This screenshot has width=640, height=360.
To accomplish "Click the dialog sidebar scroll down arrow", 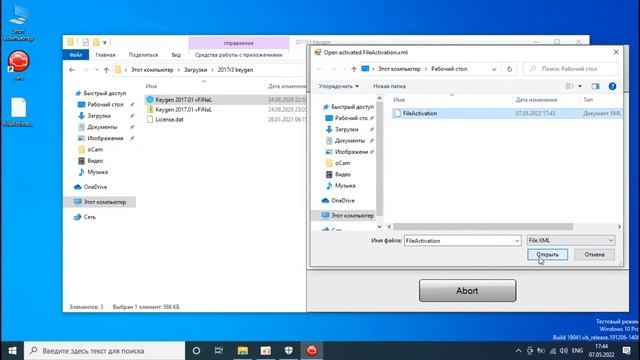I will point(380,227).
